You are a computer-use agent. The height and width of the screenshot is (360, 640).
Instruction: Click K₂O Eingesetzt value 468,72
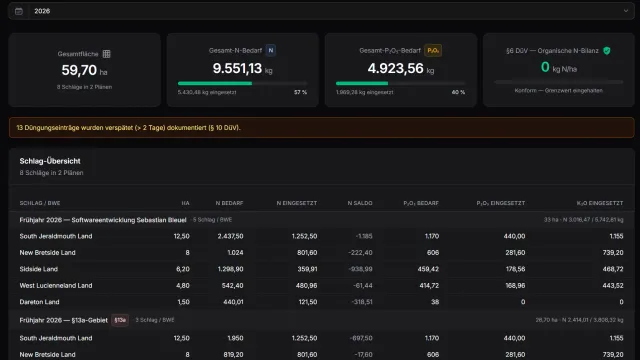tap(613, 269)
